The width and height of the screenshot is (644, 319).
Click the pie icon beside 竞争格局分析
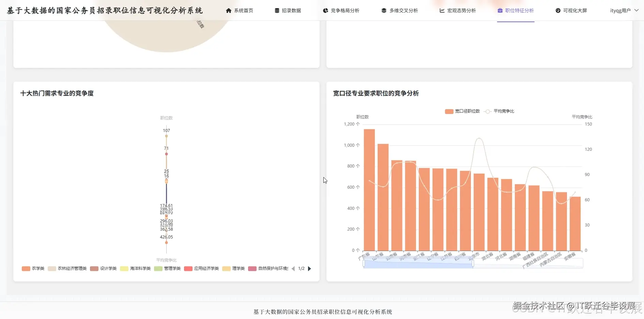[325, 11]
